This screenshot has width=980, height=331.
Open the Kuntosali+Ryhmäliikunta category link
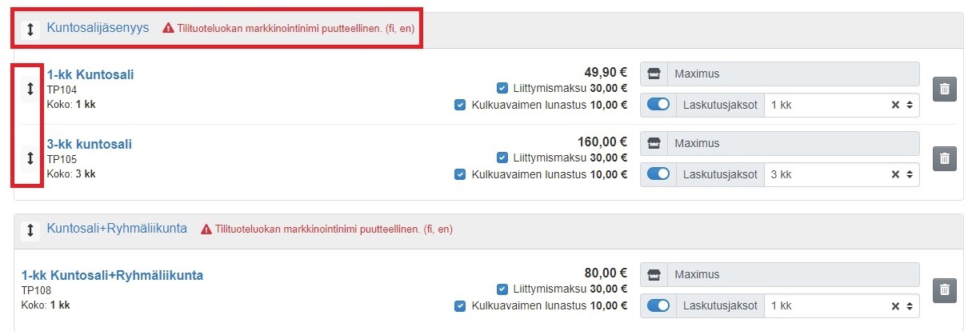pyautogui.click(x=117, y=229)
